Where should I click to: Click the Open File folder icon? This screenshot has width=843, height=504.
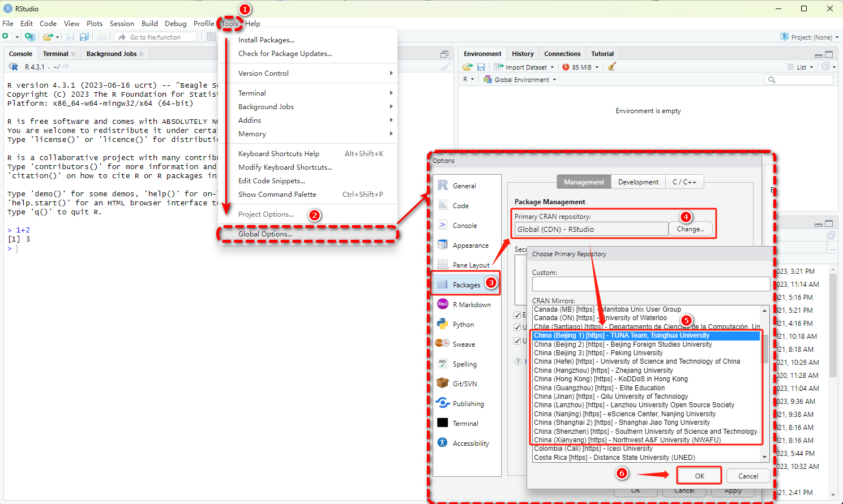tap(48, 37)
